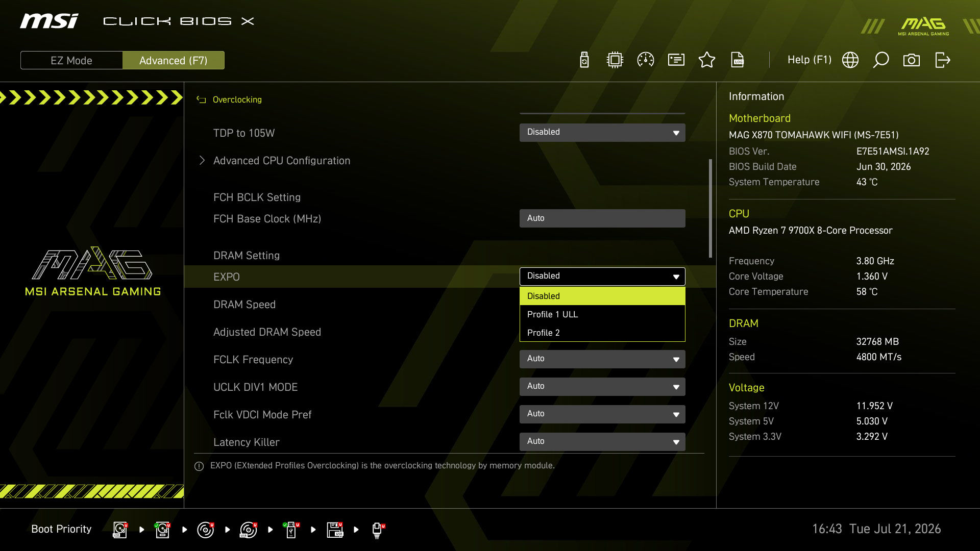Switch to EZ Mode
The height and width of the screenshot is (551, 980).
71,60
